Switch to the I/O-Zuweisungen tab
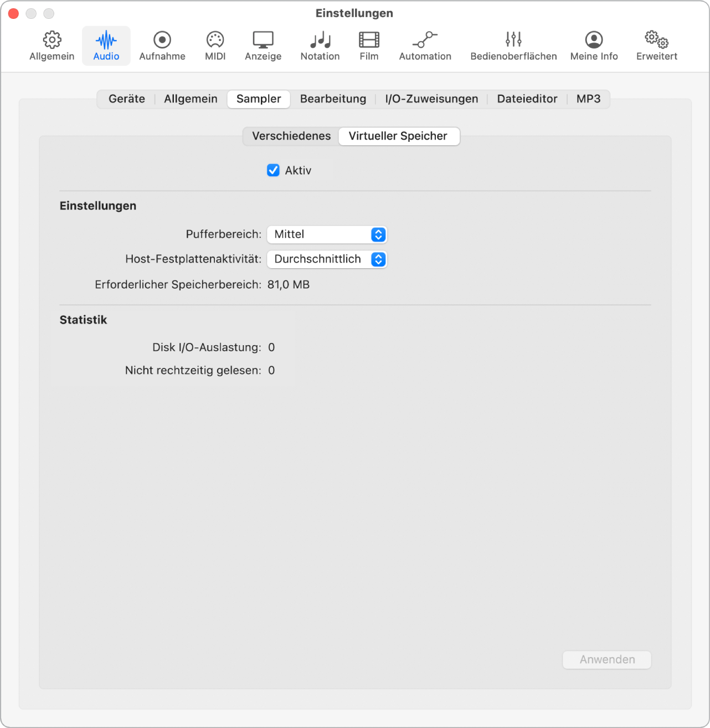The image size is (710, 728). pos(431,99)
